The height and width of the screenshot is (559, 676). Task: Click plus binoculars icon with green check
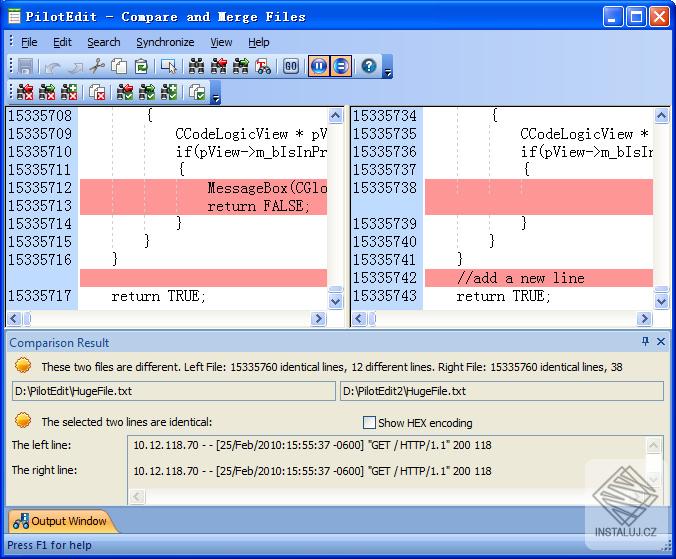click(x=169, y=92)
